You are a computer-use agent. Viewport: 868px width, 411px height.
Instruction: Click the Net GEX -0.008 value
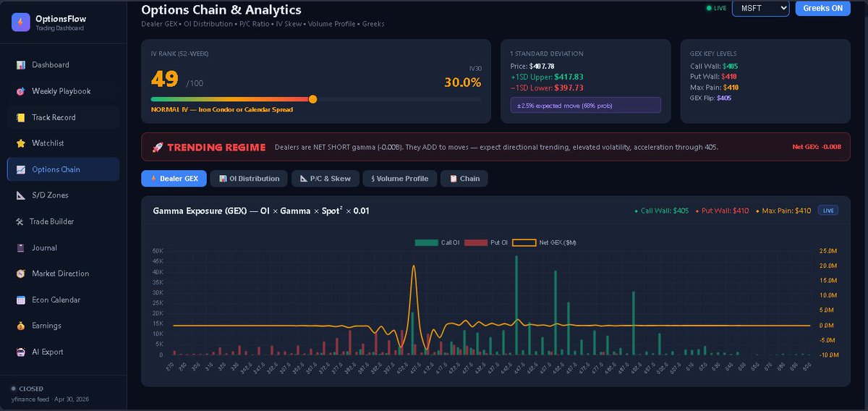[x=817, y=147]
